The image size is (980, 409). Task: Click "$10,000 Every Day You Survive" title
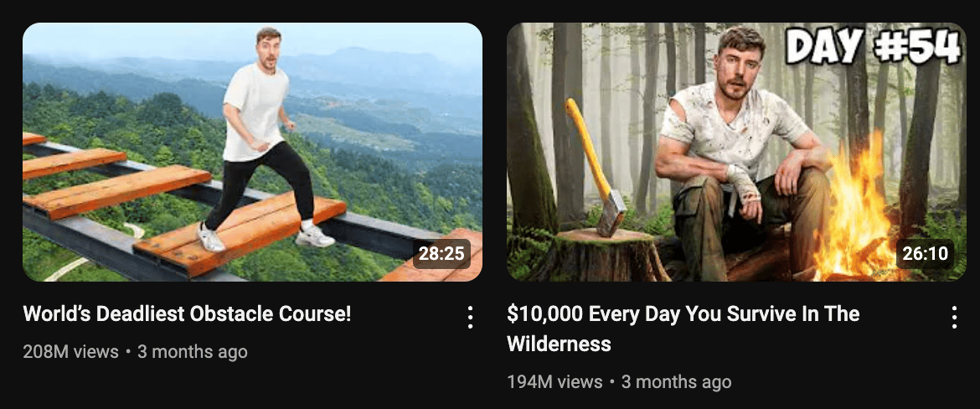tap(683, 314)
